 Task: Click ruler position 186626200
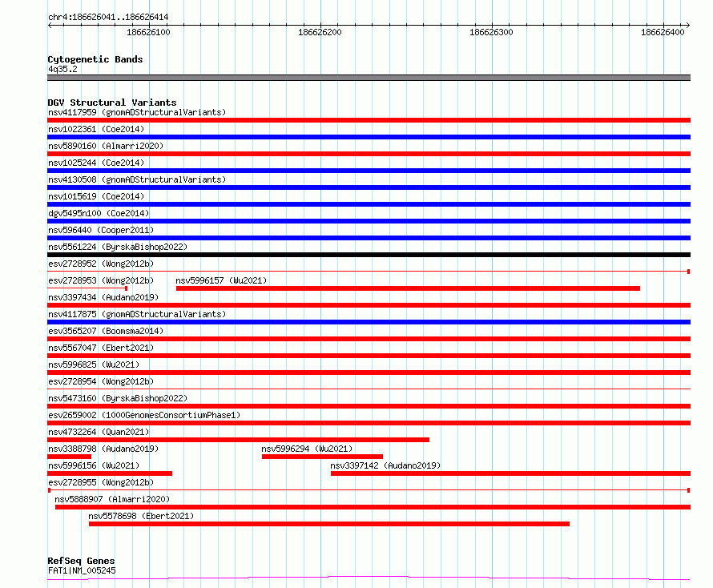[320, 32]
